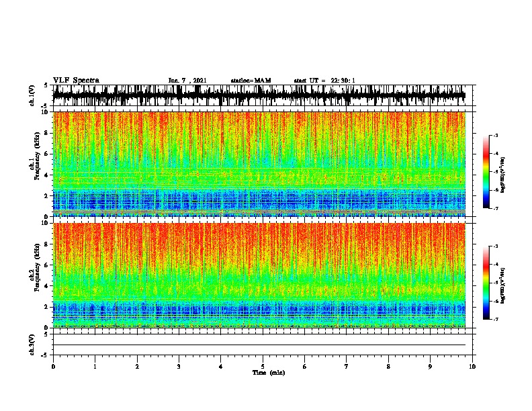Click the ch.1 spectrogram panel
This screenshot has height=411, width=532.
coord(259,164)
